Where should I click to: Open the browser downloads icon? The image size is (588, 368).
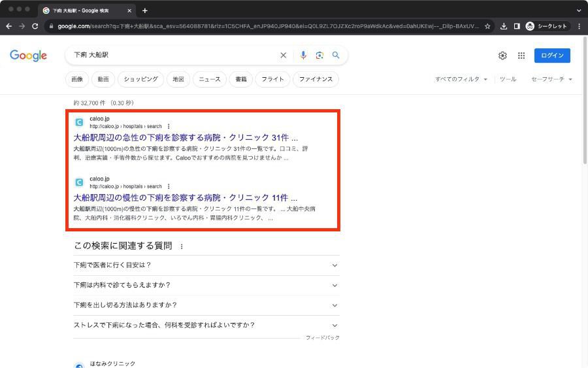tap(504, 26)
